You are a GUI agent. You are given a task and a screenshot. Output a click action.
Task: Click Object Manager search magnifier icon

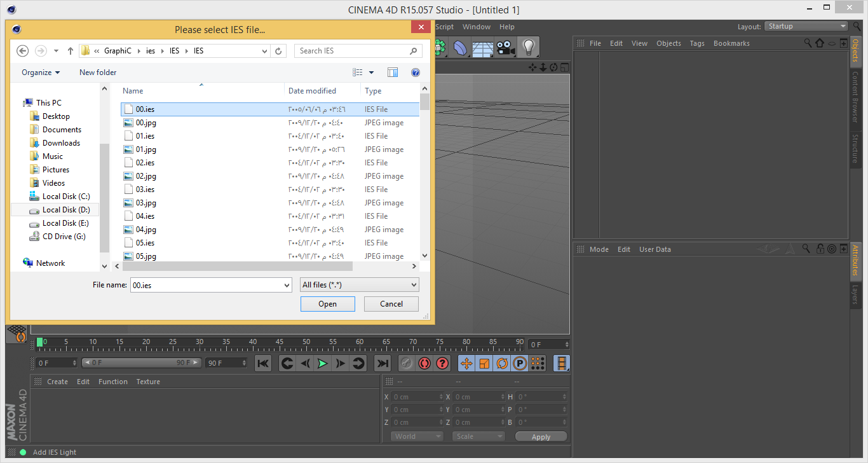pos(808,43)
